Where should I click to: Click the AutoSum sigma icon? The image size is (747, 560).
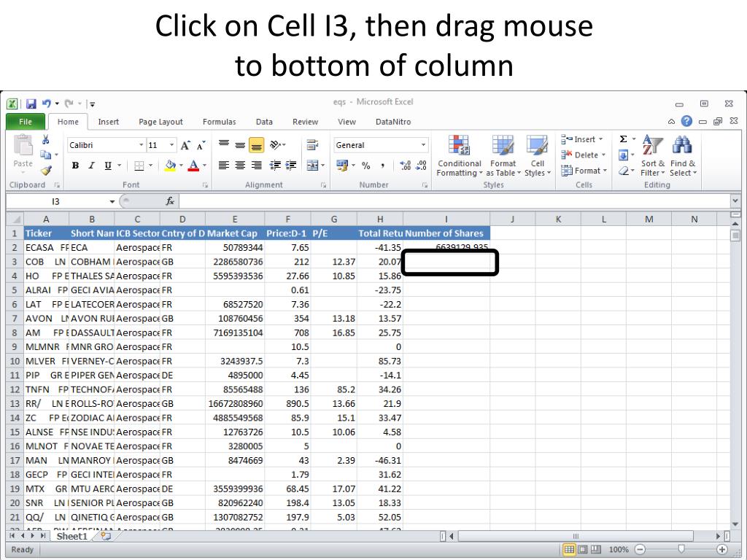(x=623, y=139)
